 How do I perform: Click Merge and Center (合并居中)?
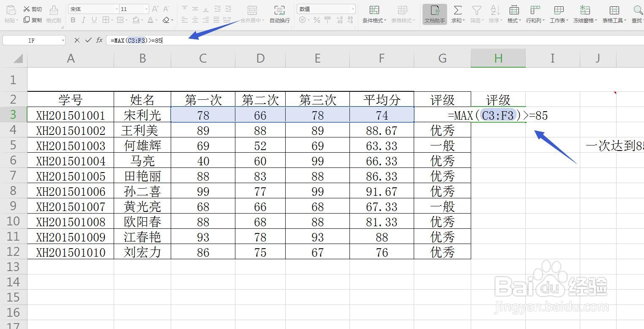pyautogui.click(x=252, y=14)
